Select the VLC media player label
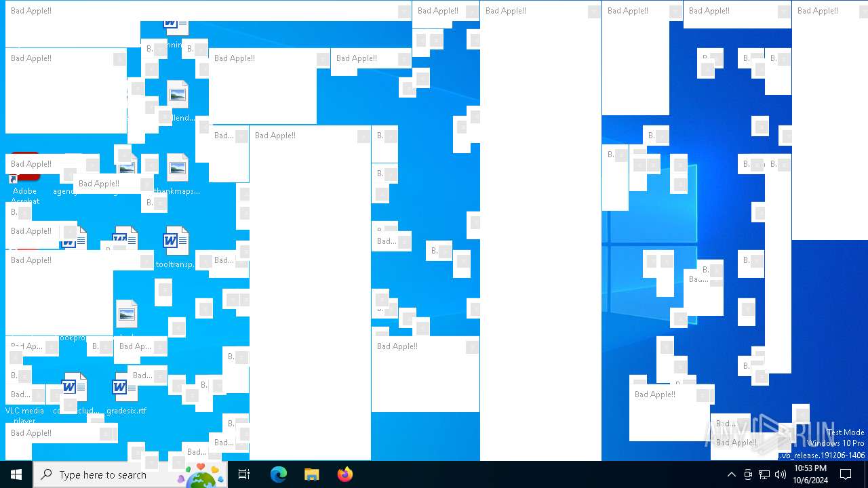Viewport: 868px width, 488px height. [24, 415]
